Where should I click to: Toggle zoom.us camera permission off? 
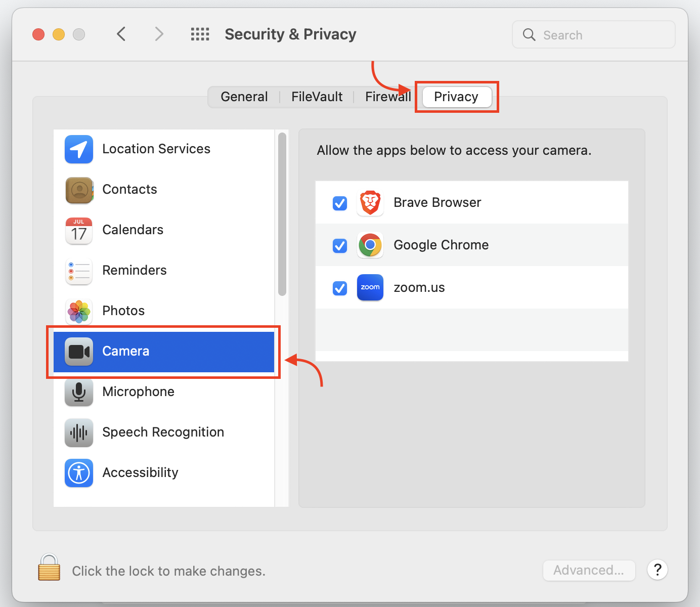[339, 288]
